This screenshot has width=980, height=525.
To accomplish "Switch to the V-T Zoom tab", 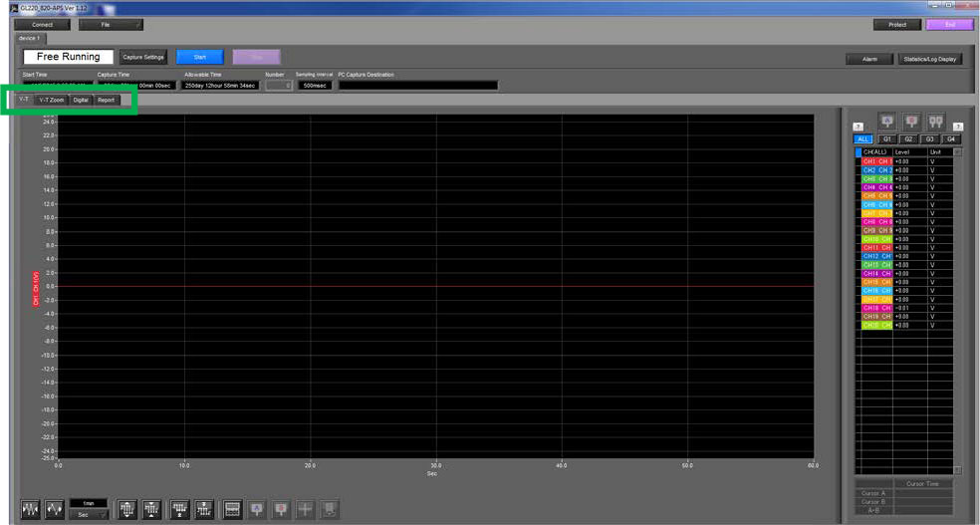I will coord(51,100).
